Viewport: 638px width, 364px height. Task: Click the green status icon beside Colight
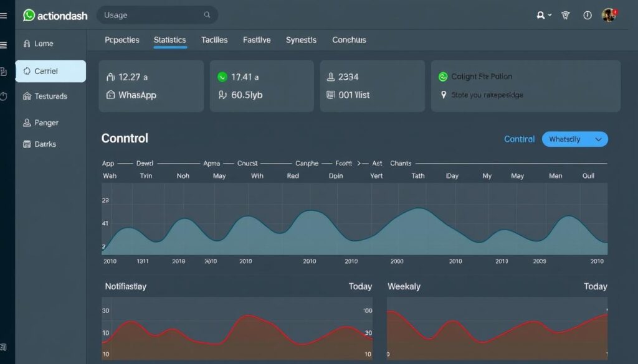click(x=443, y=77)
